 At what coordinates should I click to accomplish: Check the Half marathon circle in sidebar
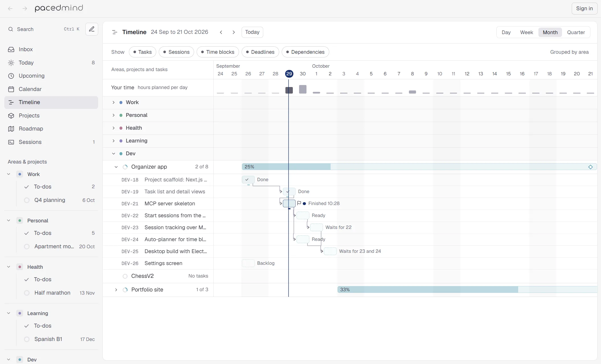[27, 293]
